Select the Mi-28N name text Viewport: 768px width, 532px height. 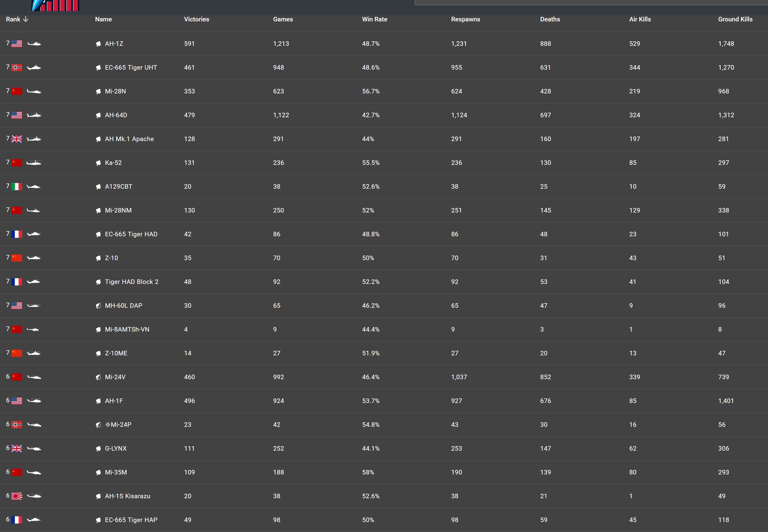pos(115,91)
